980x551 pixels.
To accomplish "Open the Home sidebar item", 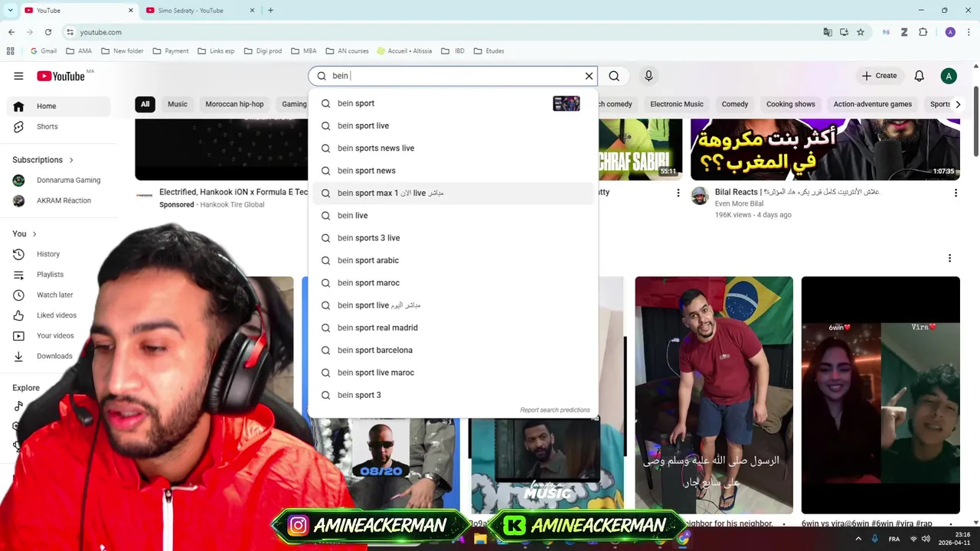I will tap(57, 106).
